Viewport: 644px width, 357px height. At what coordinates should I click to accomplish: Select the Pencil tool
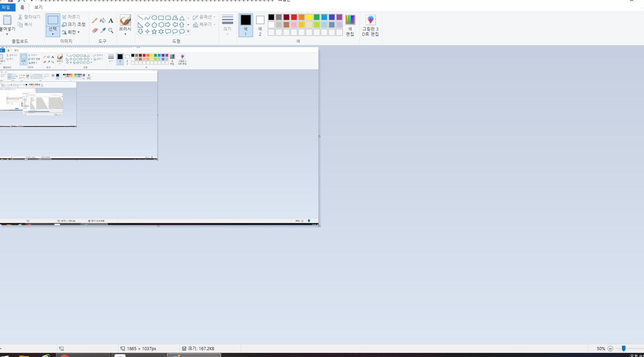95,21
